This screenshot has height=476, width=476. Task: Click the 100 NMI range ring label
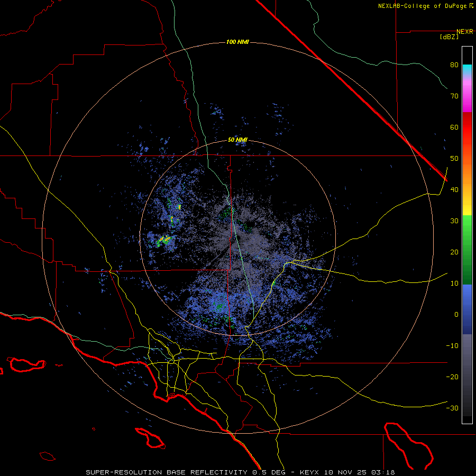coord(237,42)
